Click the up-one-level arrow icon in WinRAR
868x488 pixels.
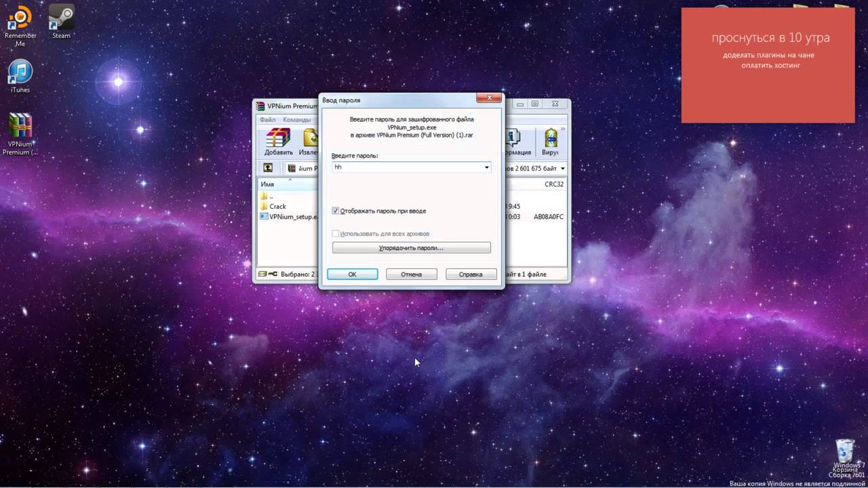(x=268, y=168)
